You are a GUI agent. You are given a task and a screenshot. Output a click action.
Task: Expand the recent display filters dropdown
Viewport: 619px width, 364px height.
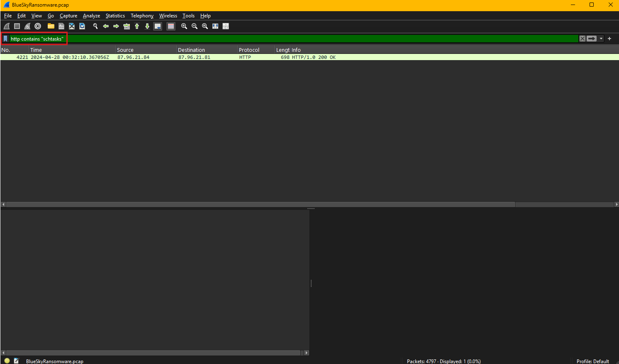601,39
